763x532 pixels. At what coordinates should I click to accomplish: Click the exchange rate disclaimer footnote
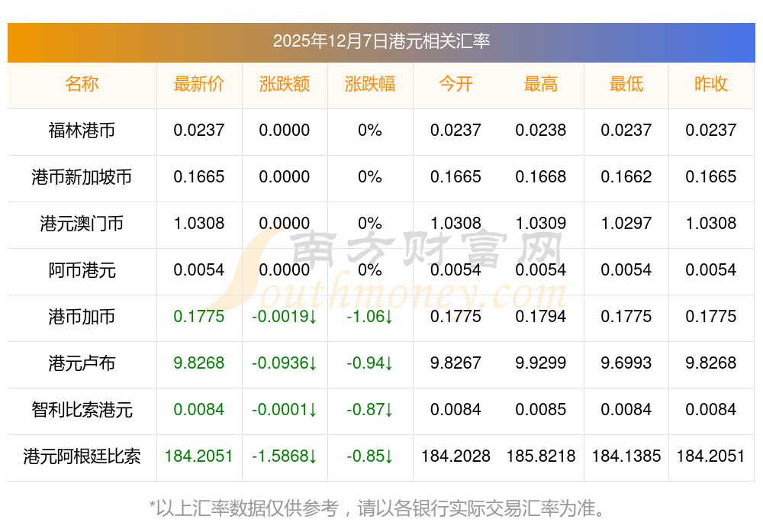pyautogui.click(x=381, y=508)
